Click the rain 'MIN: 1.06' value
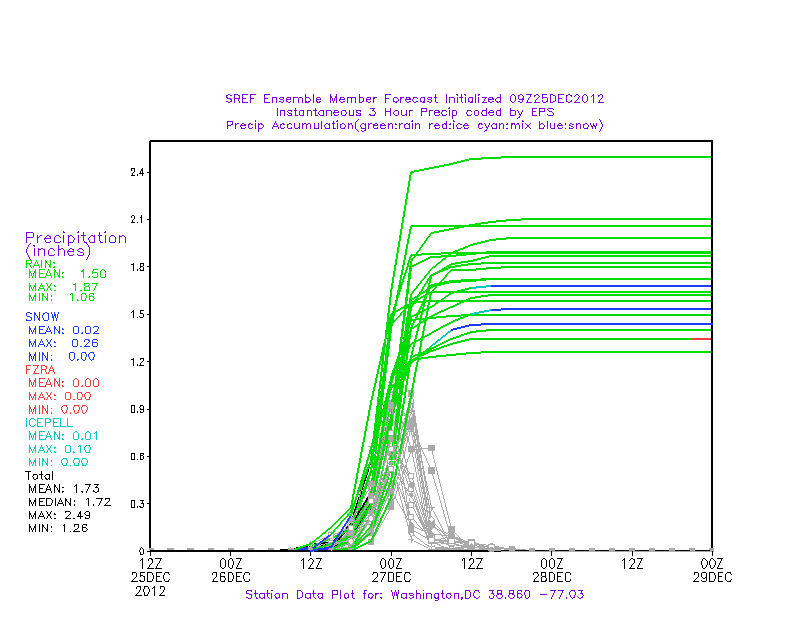 [x=62, y=297]
